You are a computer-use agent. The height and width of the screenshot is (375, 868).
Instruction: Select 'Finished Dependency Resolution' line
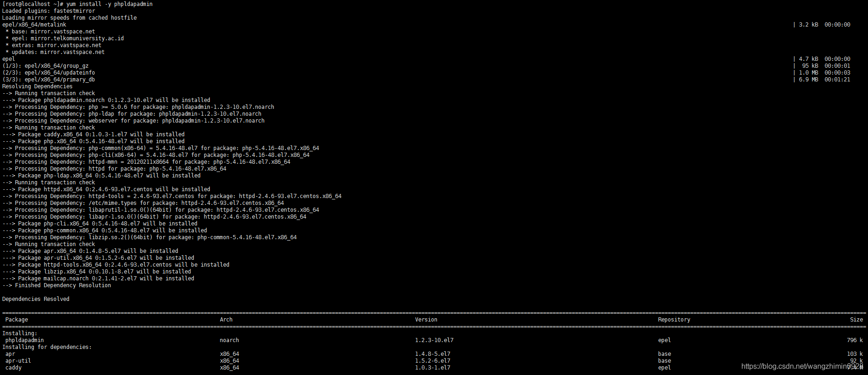pos(57,285)
